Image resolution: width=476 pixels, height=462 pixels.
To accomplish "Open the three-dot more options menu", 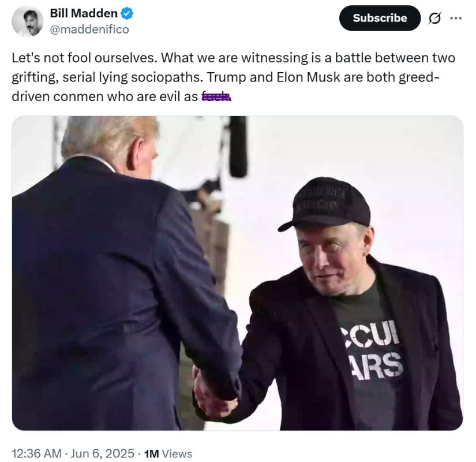I will pos(456,18).
